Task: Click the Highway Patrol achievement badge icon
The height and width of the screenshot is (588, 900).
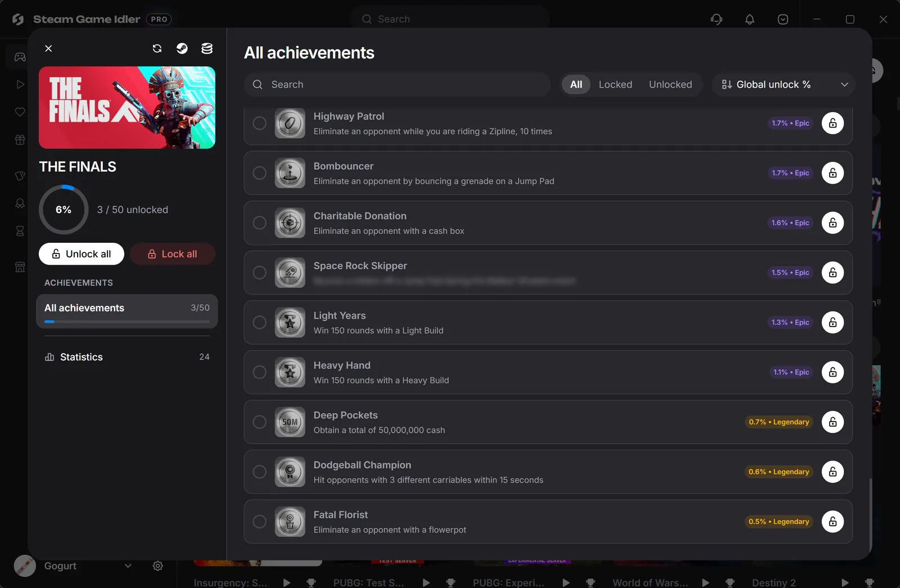Action: [x=290, y=123]
